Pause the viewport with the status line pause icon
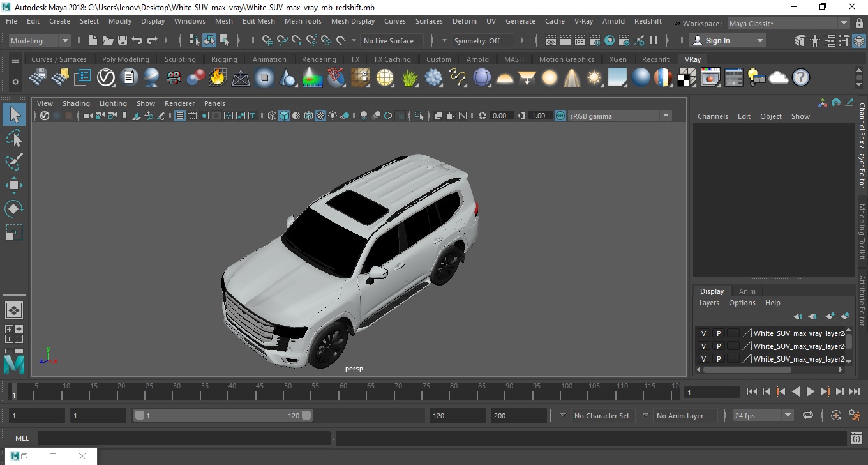This screenshot has width=868, height=465. tap(654, 40)
